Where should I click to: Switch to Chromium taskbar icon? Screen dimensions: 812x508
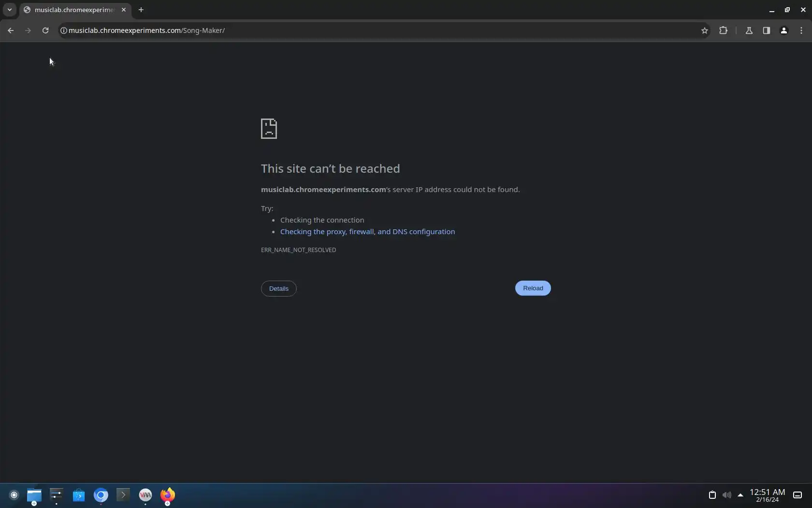point(101,495)
